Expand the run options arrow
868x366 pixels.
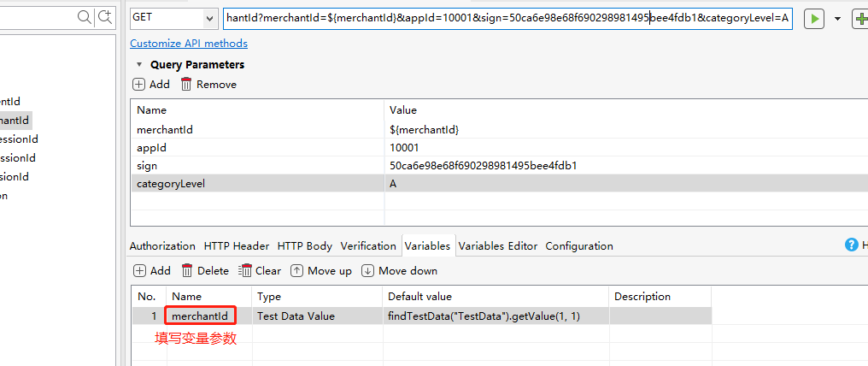837,18
